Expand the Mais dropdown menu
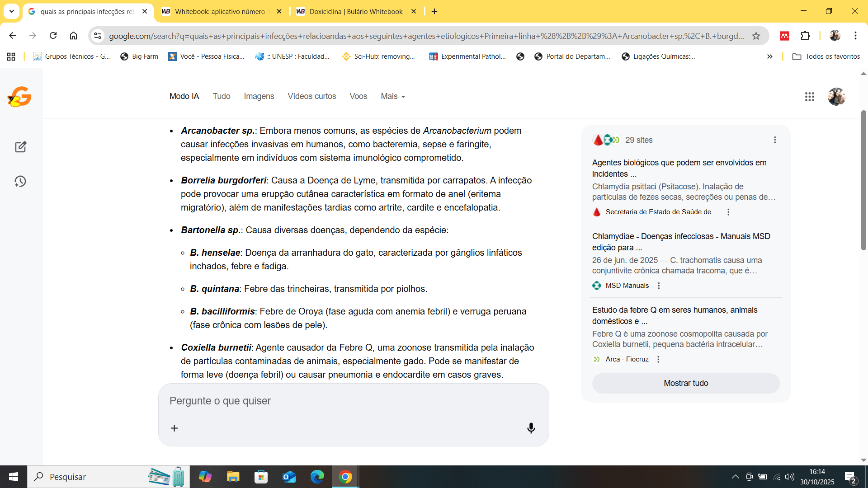 (392, 96)
